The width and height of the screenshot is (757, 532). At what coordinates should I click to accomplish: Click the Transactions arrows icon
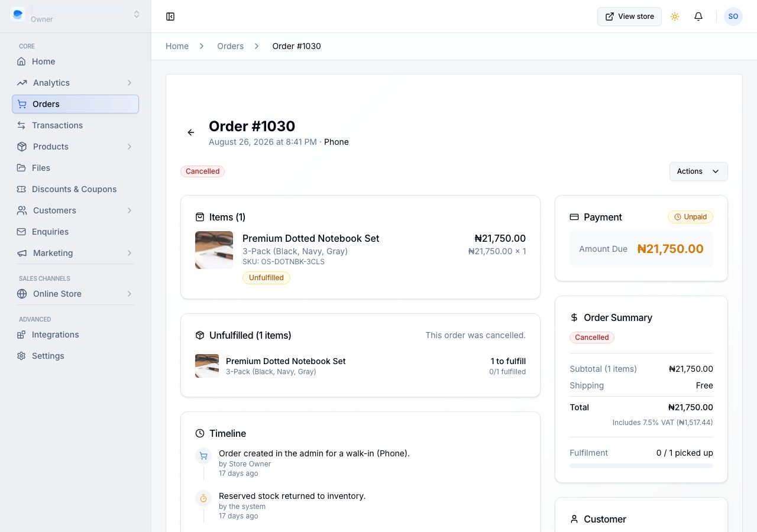click(x=21, y=125)
